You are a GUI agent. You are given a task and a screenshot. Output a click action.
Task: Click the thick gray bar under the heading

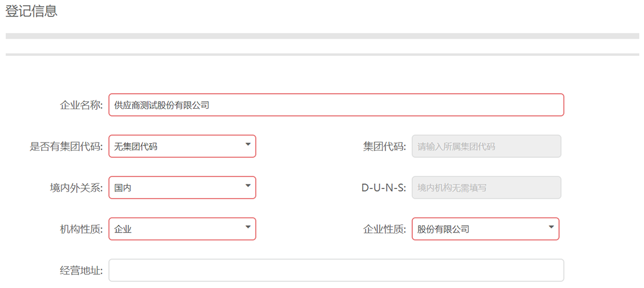(322, 36)
